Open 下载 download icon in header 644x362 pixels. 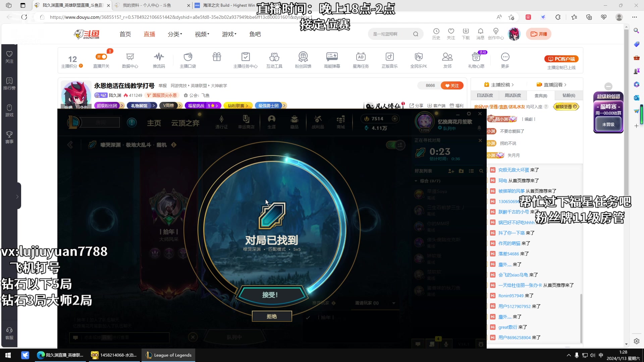(466, 34)
